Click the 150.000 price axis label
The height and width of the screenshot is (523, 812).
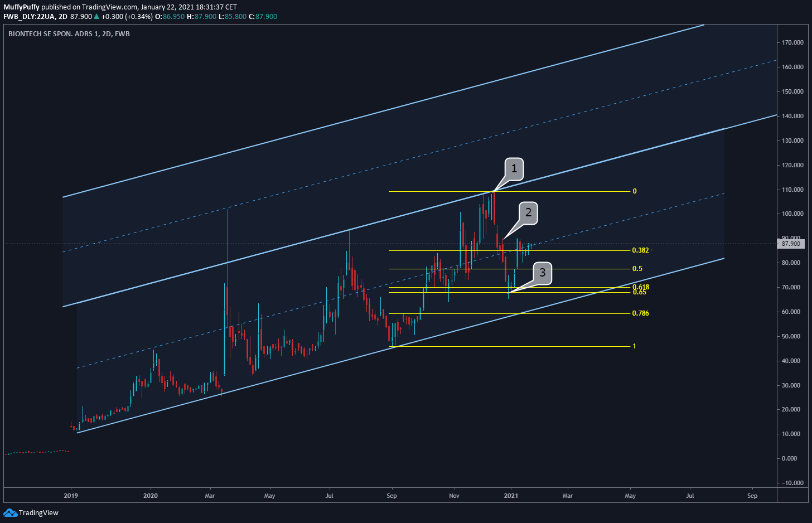click(x=792, y=91)
